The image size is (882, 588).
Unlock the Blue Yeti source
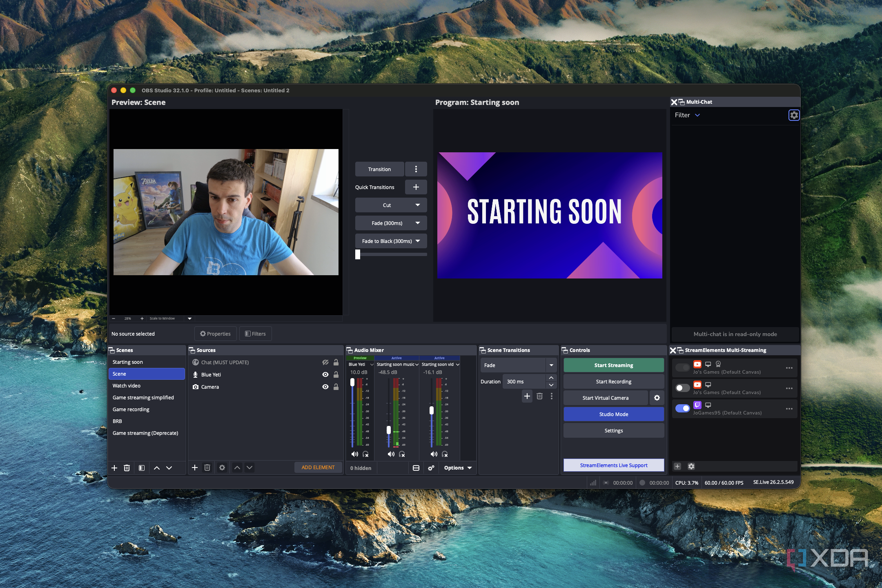336,374
